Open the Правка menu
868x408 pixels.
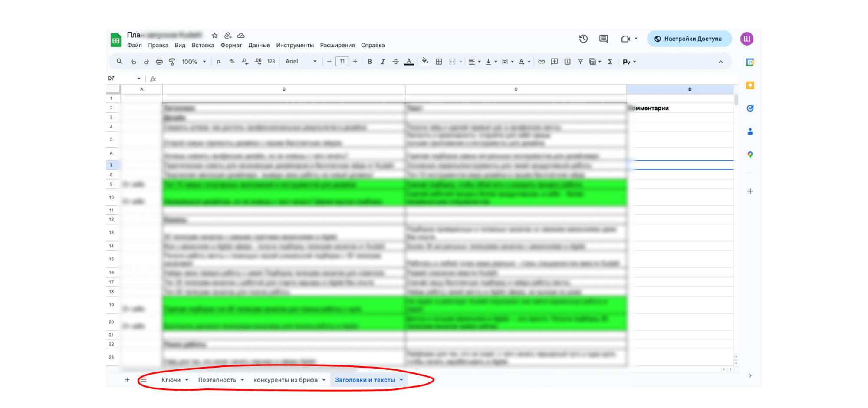click(158, 45)
